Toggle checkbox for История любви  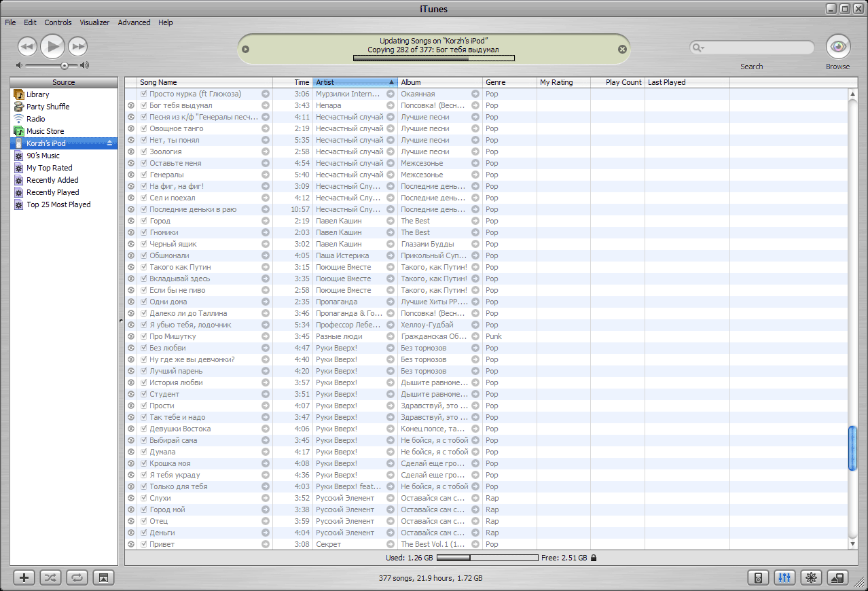point(144,382)
